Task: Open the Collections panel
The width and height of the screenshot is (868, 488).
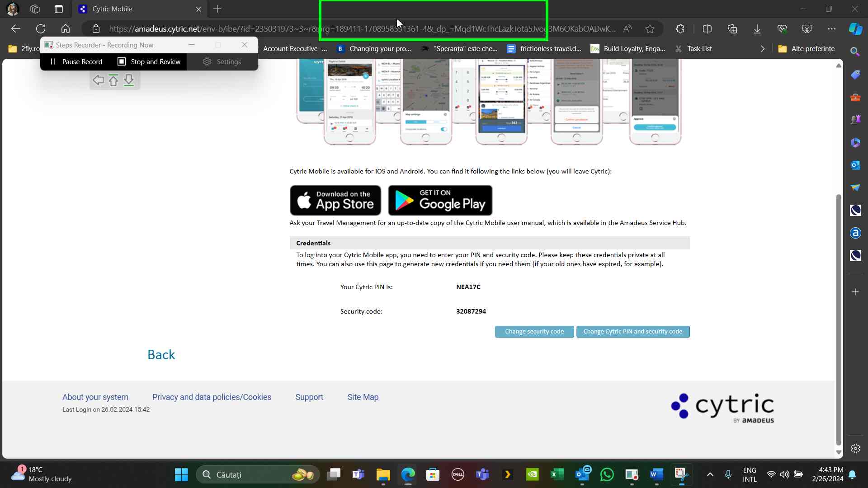Action: point(732,29)
